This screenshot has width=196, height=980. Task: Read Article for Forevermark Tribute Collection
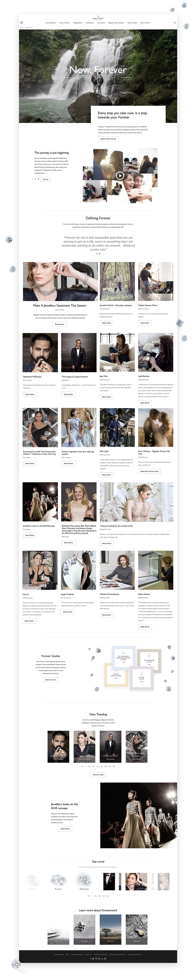point(30,463)
